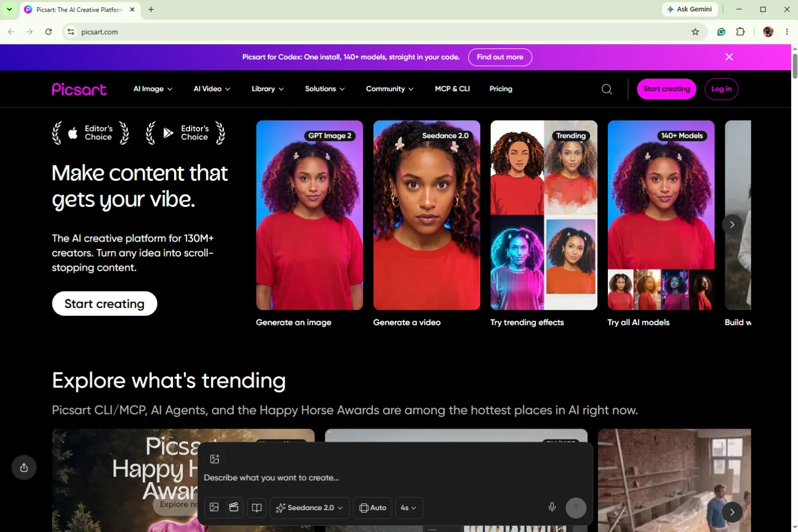Image resolution: width=798 pixels, height=532 pixels.
Task: Open a new browser tab
Action: [x=151, y=9]
